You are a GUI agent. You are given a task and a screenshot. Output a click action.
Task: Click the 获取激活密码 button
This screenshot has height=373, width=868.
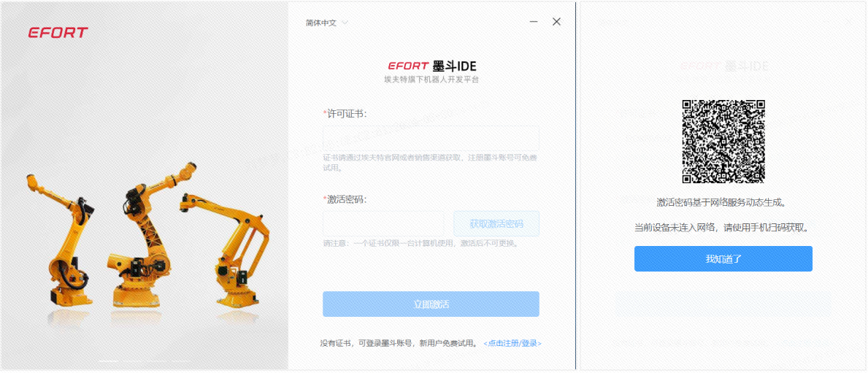(496, 223)
